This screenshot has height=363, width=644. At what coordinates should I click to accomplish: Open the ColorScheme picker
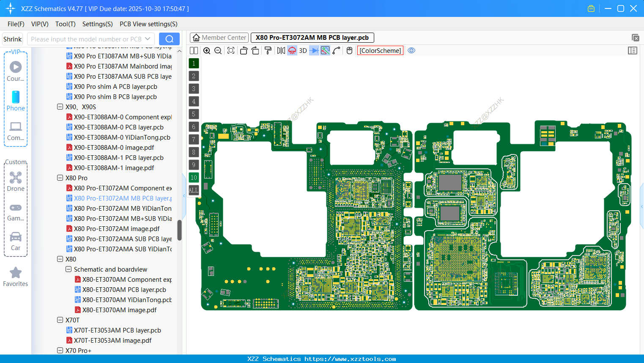pos(380,50)
